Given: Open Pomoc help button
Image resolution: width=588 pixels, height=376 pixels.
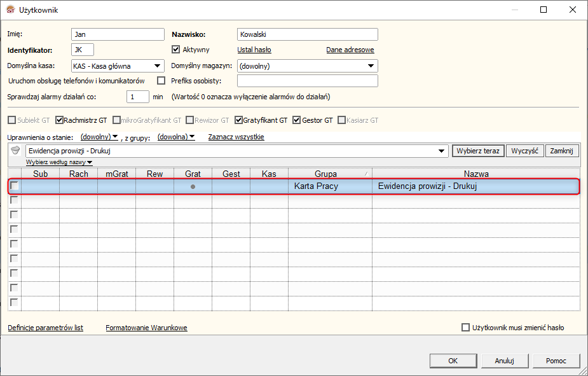Looking at the screenshot, I should coord(556,361).
